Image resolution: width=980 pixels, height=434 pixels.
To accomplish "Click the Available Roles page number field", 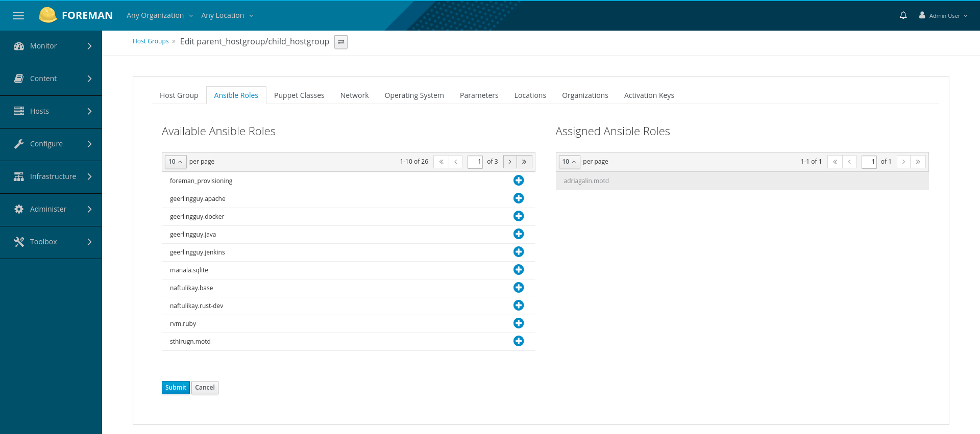I will click(475, 162).
